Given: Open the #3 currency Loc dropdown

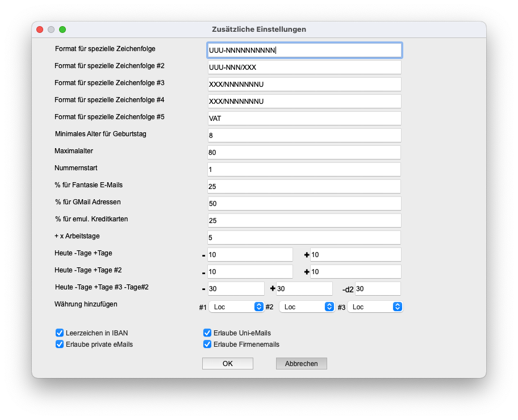Looking at the screenshot, I should 375,306.
